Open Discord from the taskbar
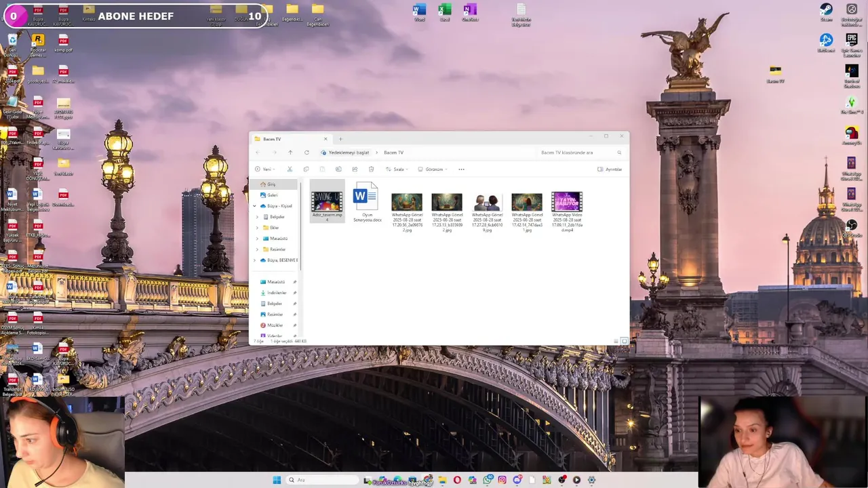Viewport: 868px width, 488px height. point(517,480)
